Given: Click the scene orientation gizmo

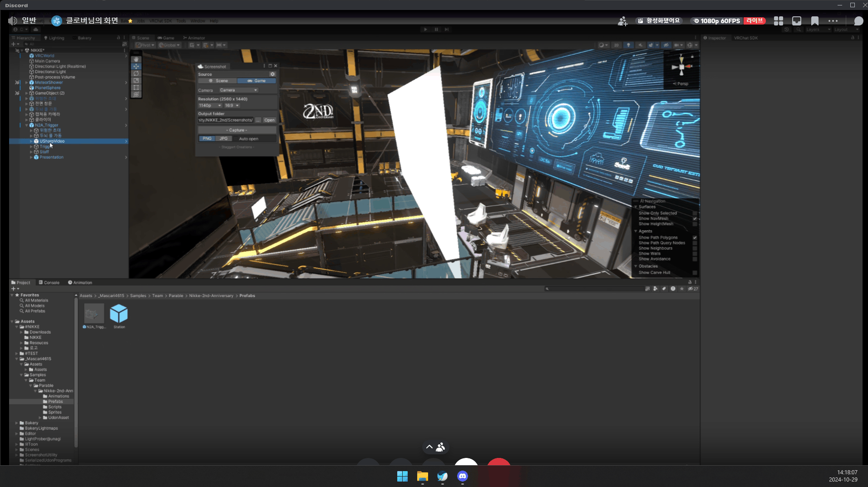Looking at the screenshot, I should [681, 67].
